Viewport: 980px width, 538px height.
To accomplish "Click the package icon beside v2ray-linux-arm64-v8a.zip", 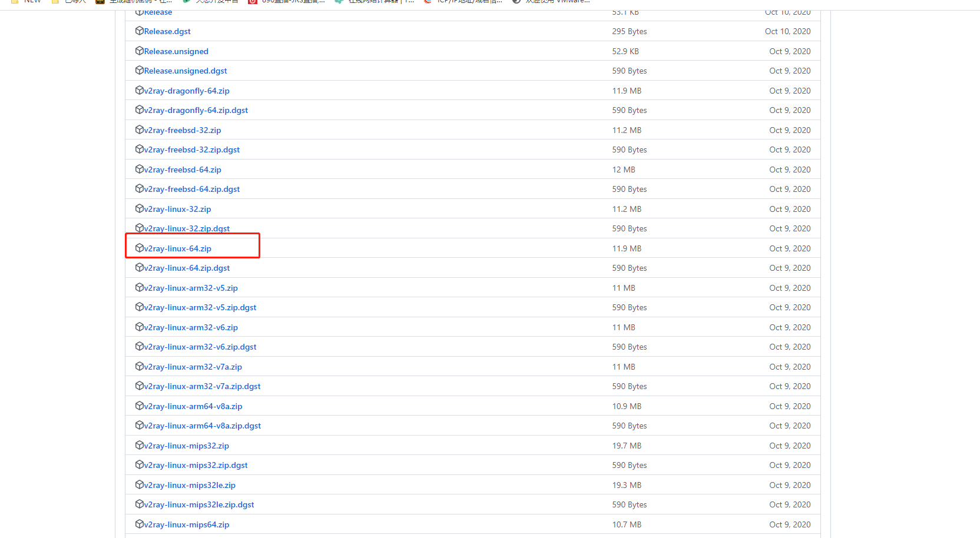I will 140,406.
